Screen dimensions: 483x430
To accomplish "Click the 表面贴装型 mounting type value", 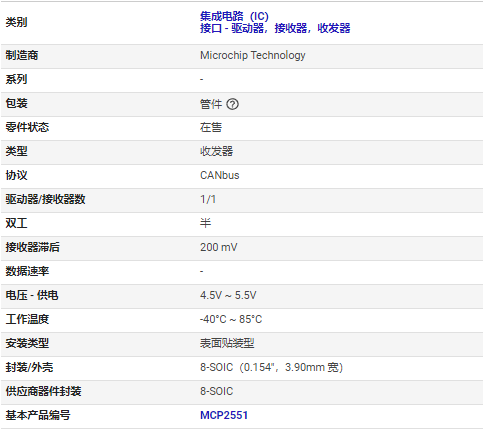I will point(227,343).
